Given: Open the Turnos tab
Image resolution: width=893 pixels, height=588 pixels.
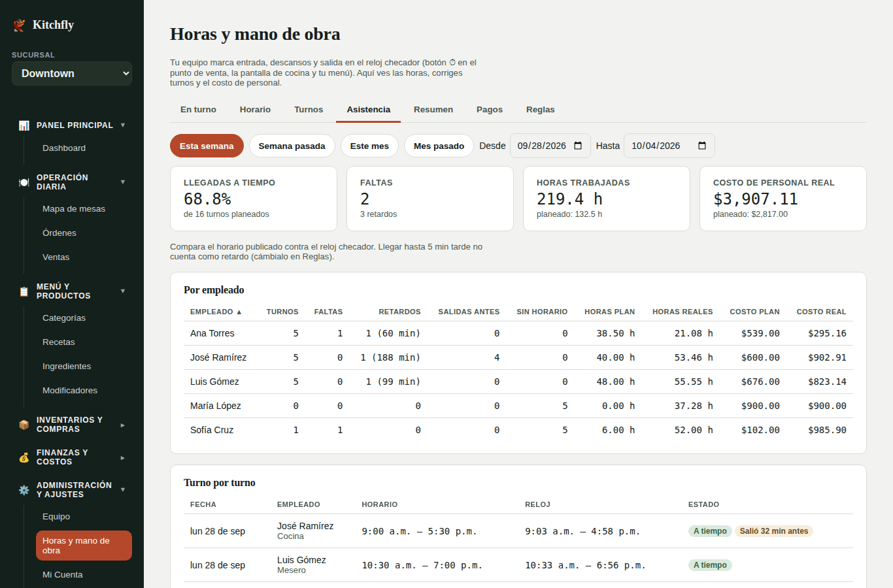Looking at the screenshot, I should pos(309,110).
